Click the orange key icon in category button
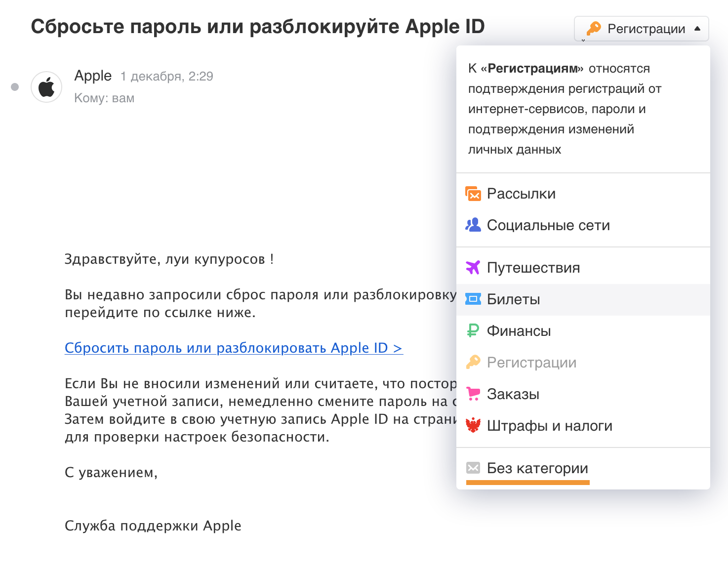Screen dimensions: 728x568 coord(594,29)
